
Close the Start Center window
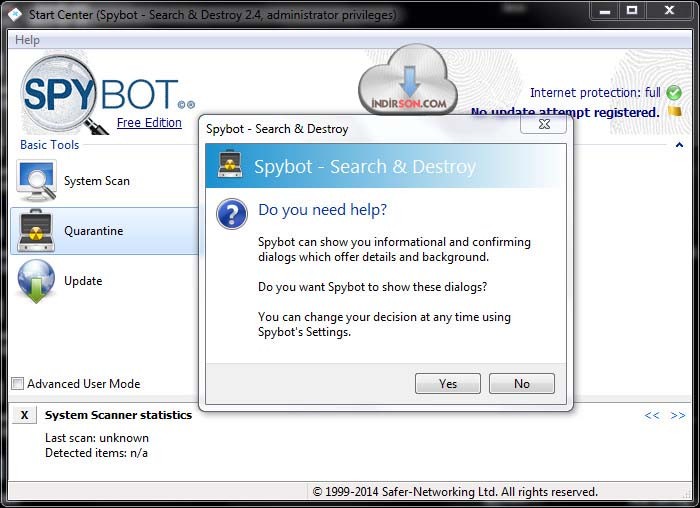coord(669,11)
